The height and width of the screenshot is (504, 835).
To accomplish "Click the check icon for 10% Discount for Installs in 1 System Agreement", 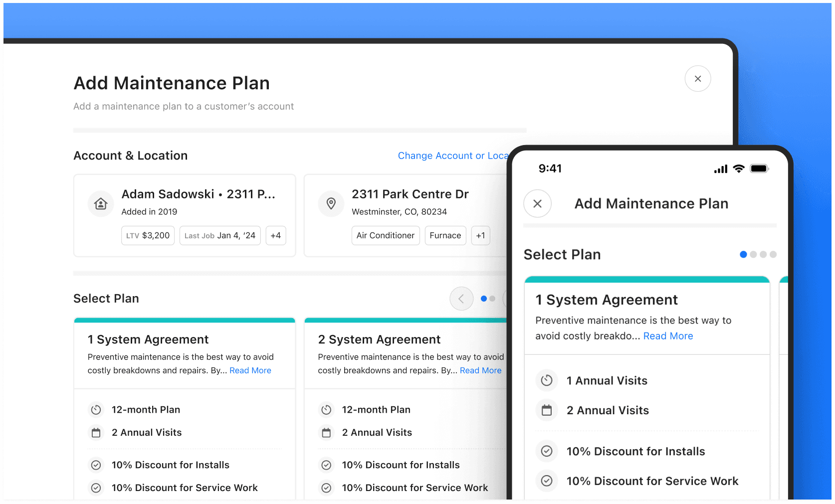I will 96,465.
